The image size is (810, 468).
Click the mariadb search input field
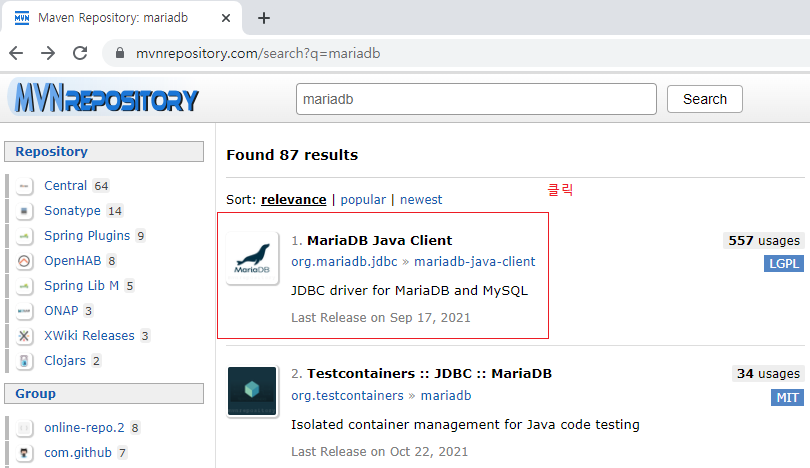pos(476,99)
